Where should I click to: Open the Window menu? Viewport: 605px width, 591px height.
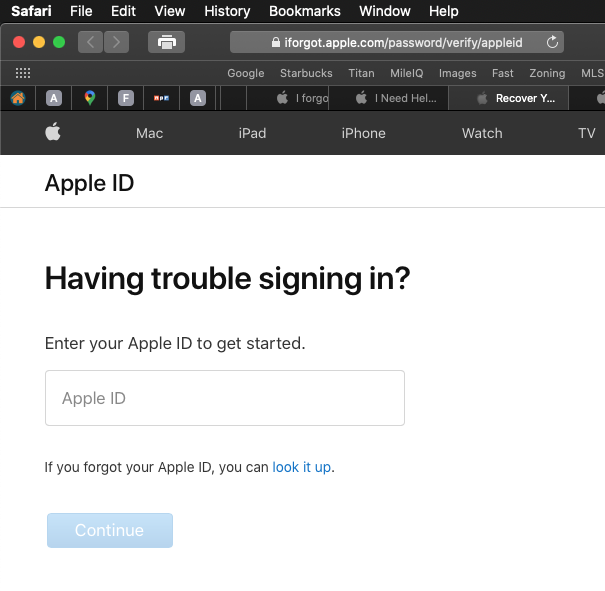tap(385, 11)
